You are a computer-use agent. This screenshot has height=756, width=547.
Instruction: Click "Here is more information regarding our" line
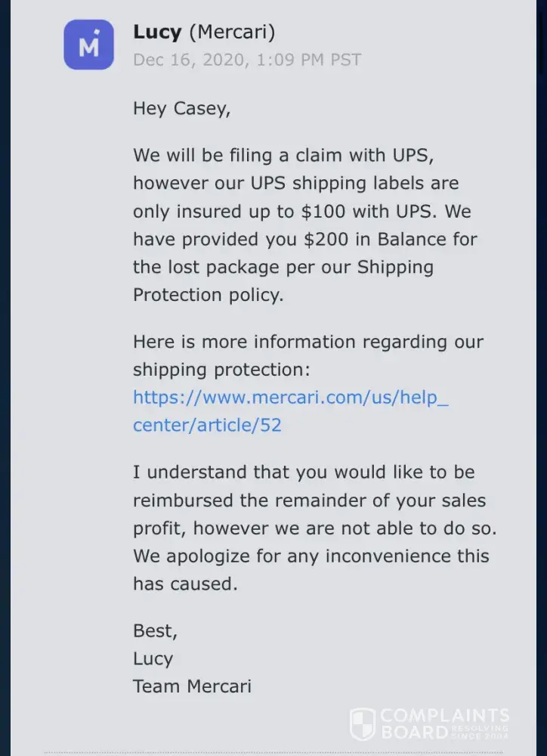[x=308, y=341]
